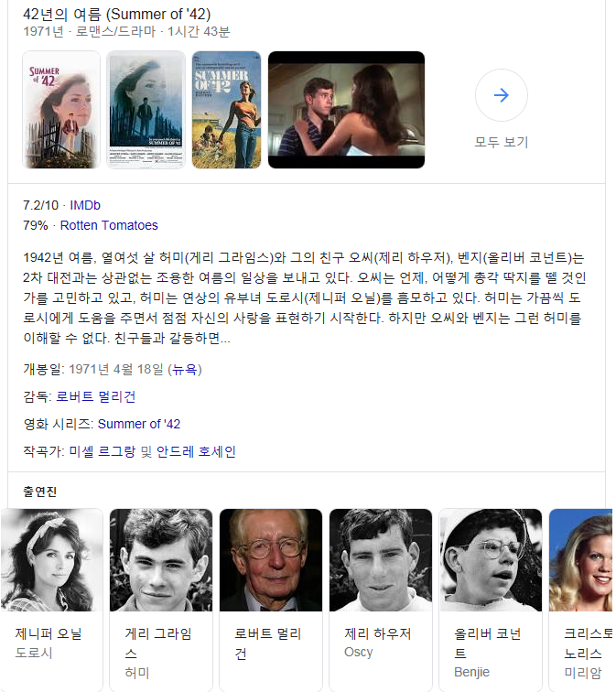The image size is (616, 692).
Task: Open the IMDb rating link
Action: (85, 205)
